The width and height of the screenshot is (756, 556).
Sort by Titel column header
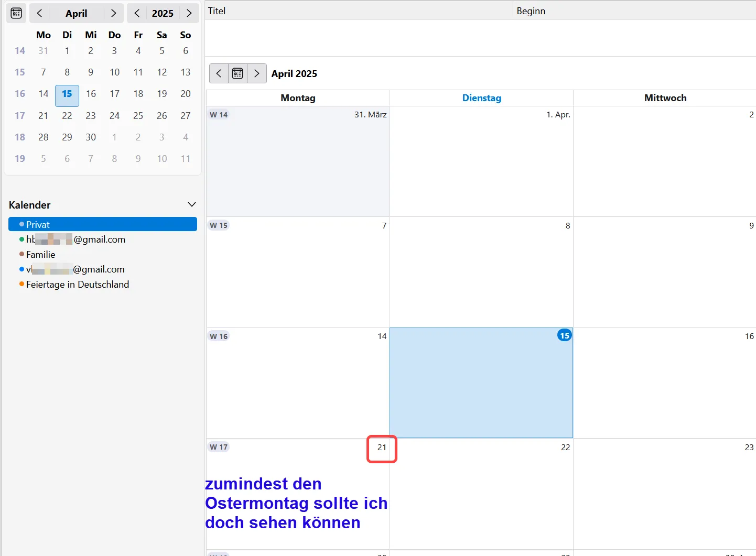tap(359, 10)
